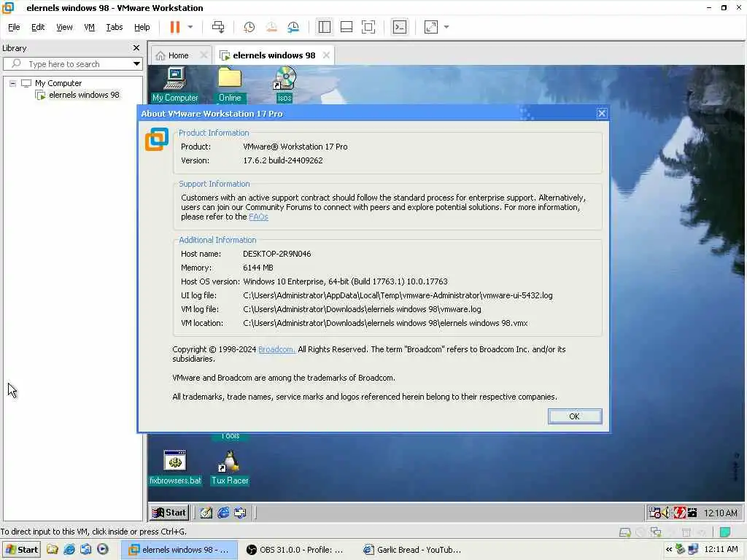Click the red tray icon in guest taskbar
The height and width of the screenshot is (560, 747).
[679, 513]
